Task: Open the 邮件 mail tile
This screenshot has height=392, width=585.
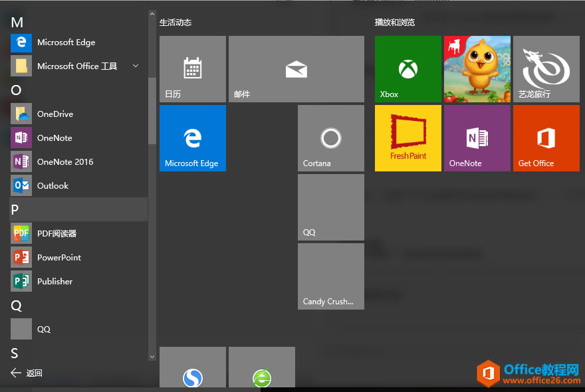Action: (296, 69)
